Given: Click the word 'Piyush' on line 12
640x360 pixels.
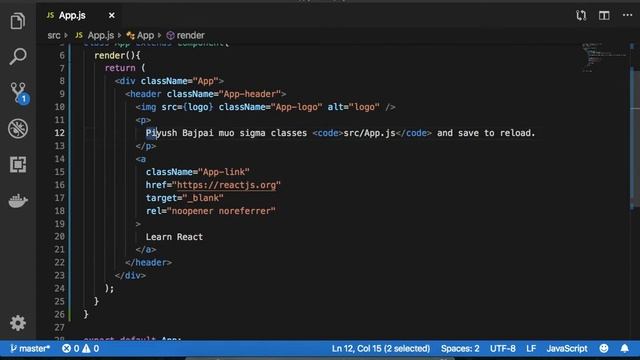Looking at the screenshot, I should pyautogui.click(x=162, y=133).
